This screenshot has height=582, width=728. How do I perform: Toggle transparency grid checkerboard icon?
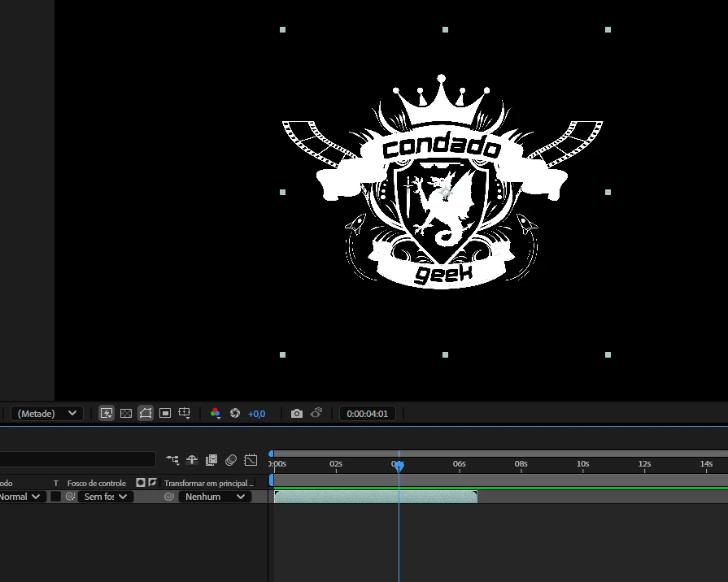tap(126, 413)
